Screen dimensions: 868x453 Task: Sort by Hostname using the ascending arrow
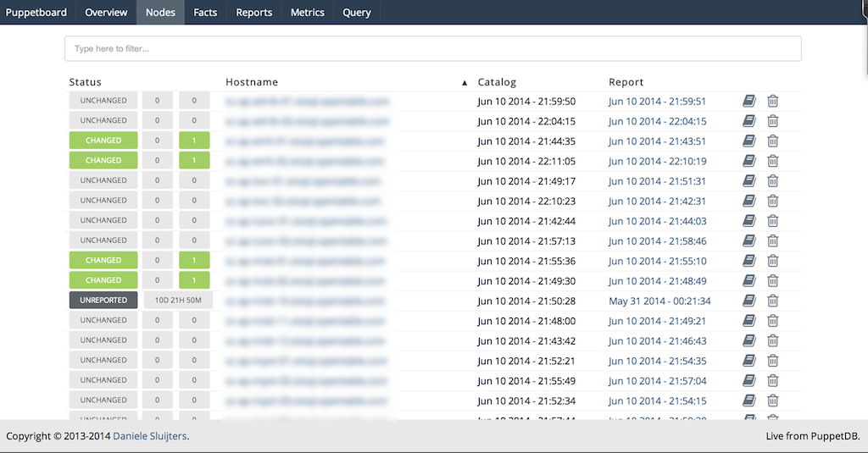tap(464, 83)
